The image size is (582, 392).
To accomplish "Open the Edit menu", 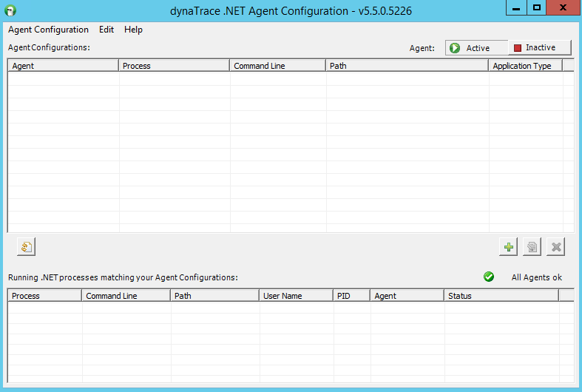I will (106, 30).
